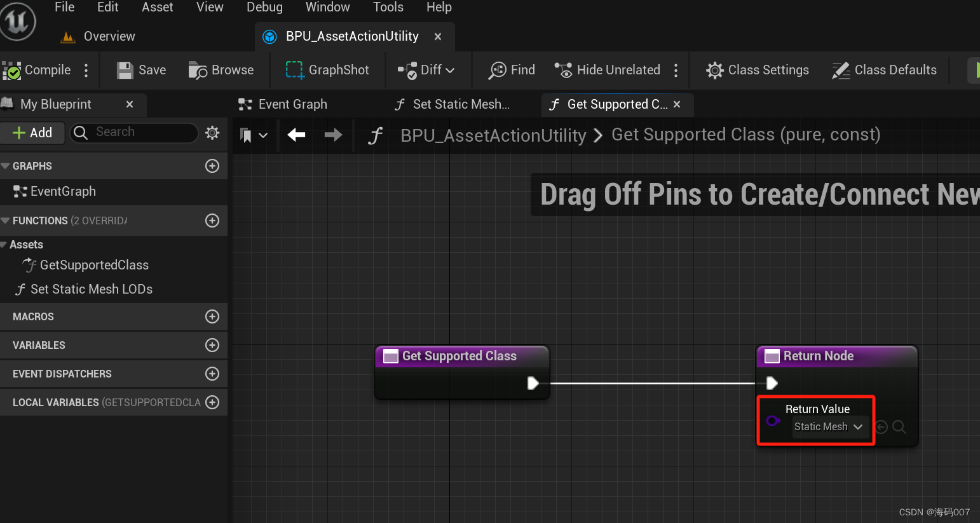Switch to the Overview tab
This screenshot has height=523, width=980.
coord(98,37)
